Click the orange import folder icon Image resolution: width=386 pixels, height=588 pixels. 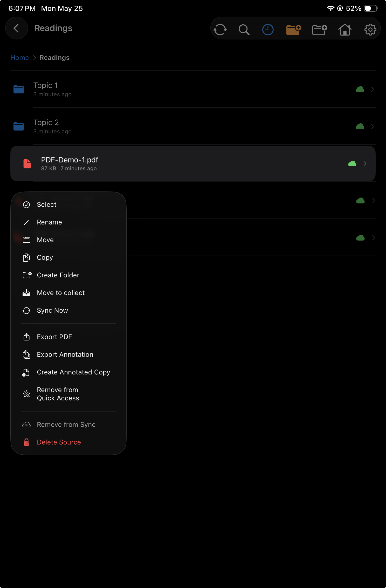tap(294, 30)
